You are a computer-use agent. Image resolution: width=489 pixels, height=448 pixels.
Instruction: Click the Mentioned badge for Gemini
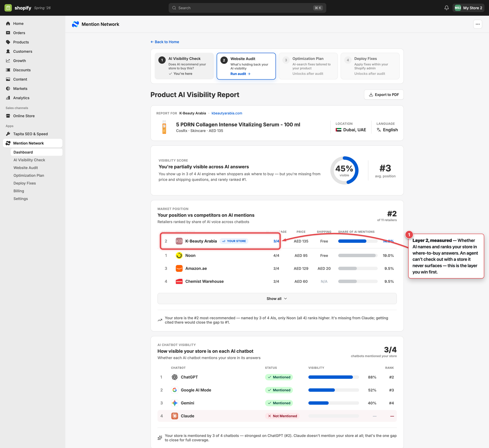(x=279, y=403)
